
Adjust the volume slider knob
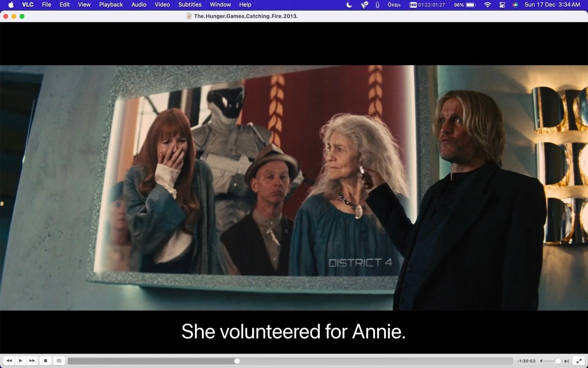pyautogui.click(x=558, y=361)
